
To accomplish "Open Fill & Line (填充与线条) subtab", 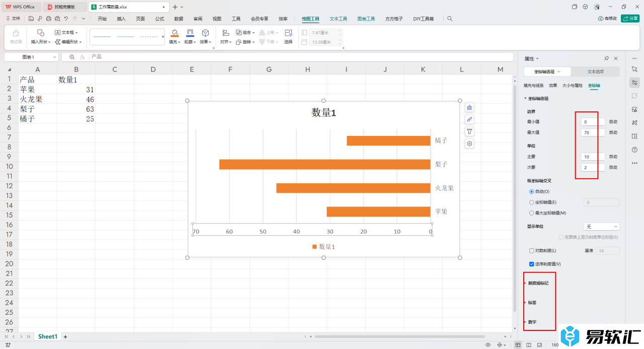I will click(x=534, y=86).
